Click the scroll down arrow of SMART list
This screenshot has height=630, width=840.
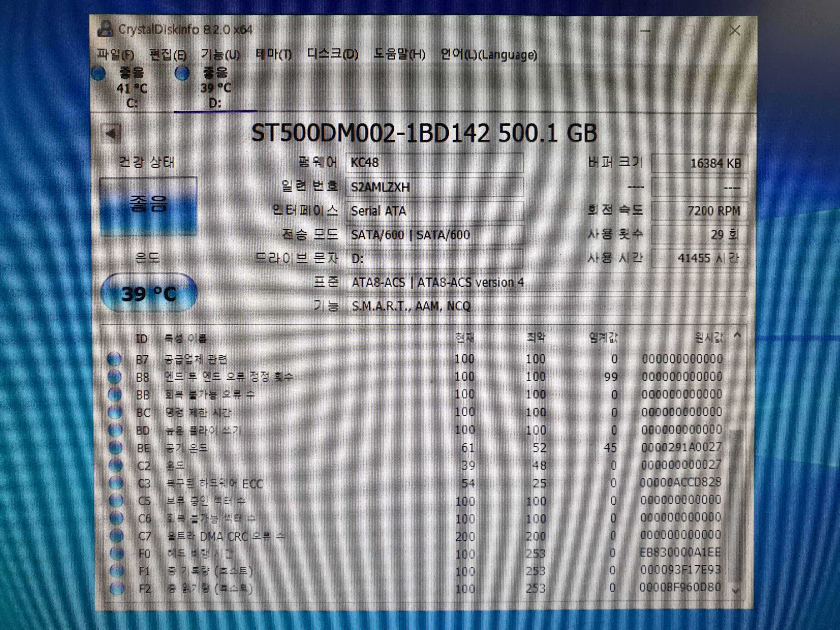tap(736, 591)
